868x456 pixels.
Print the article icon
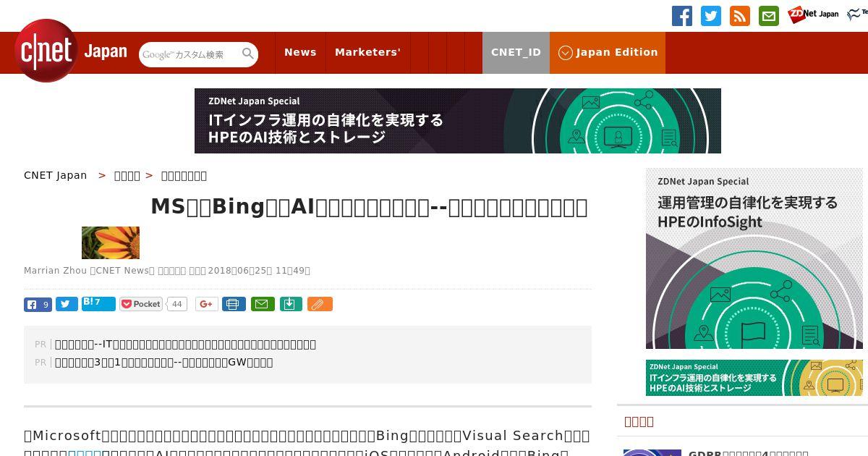tap(233, 304)
